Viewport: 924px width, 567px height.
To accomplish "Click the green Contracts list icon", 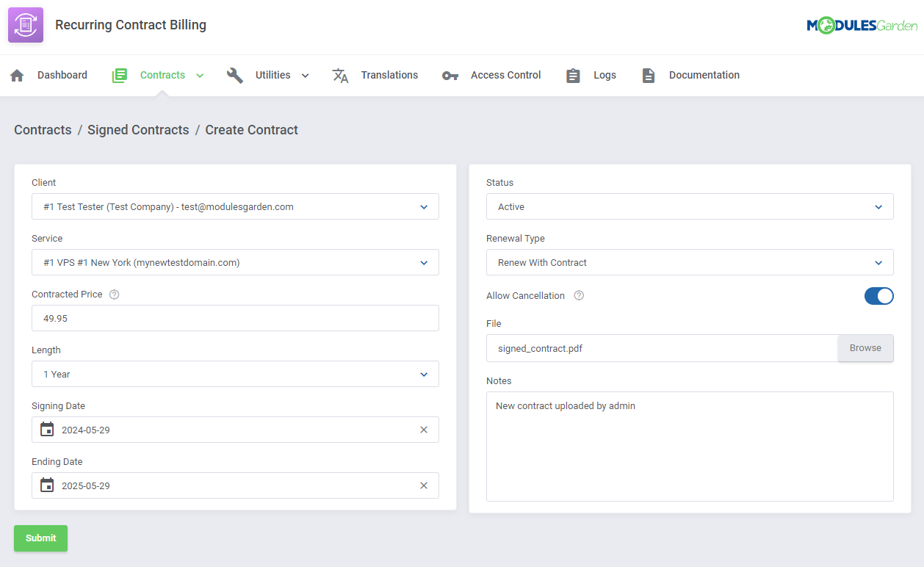I will pyautogui.click(x=119, y=74).
